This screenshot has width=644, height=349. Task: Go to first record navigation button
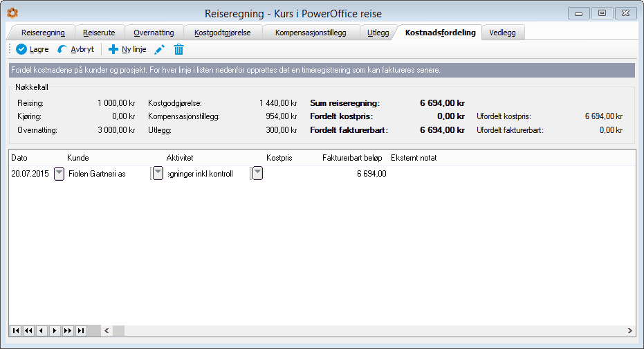click(x=16, y=330)
